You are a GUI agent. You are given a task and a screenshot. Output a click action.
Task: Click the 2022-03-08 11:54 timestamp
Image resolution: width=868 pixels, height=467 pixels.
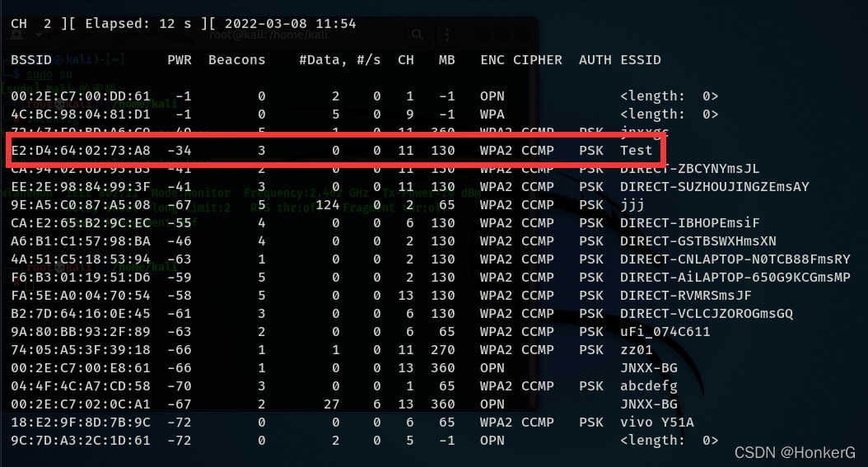click(290, 24)
